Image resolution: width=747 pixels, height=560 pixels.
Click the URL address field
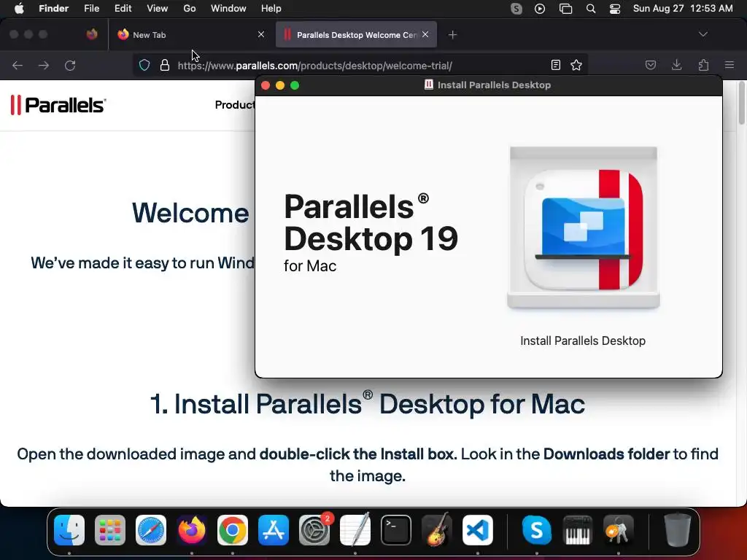(360, 65)
